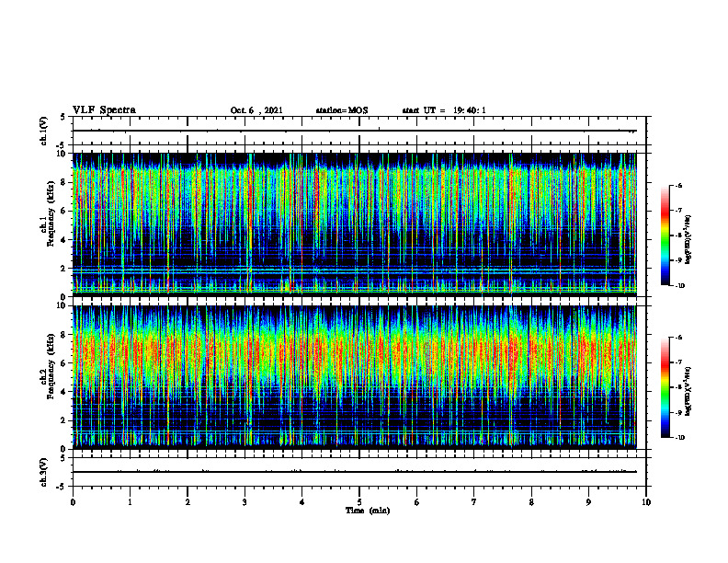Click the "Time (min)" x-axis label

point(368,511)
